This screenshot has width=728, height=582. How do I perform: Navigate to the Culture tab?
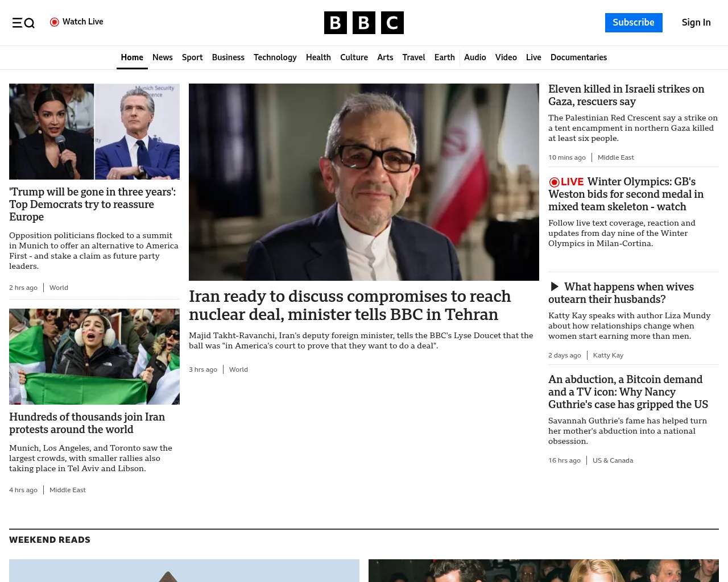pyautogui.click(x=354, y=57)
